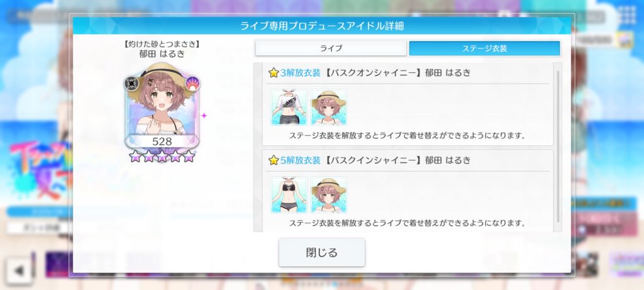The width and height of the screenshot is (644, 290).
Task: Open the バスクインシャイニー black bikini outfit thumbnail
Action: [289, 195]
